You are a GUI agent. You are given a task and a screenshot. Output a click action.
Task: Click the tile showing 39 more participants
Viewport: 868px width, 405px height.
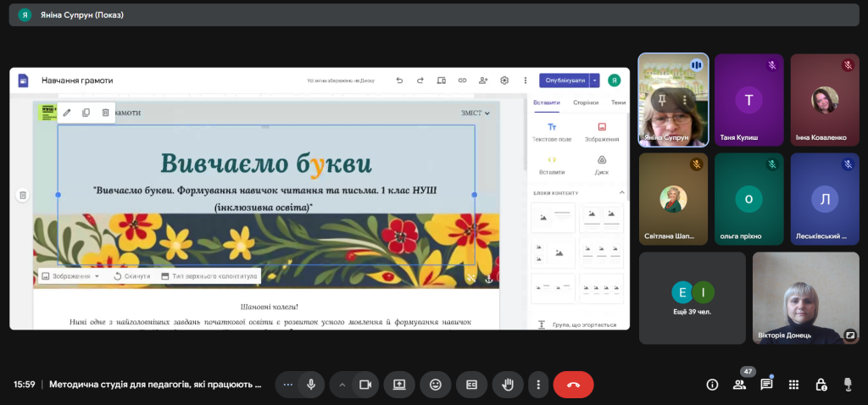(693, 298)
